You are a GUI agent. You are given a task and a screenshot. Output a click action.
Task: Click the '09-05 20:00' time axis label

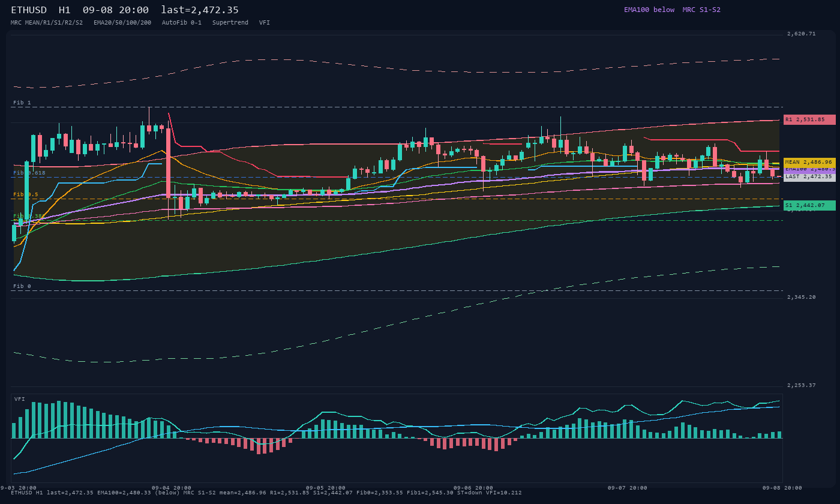(326, 488)
